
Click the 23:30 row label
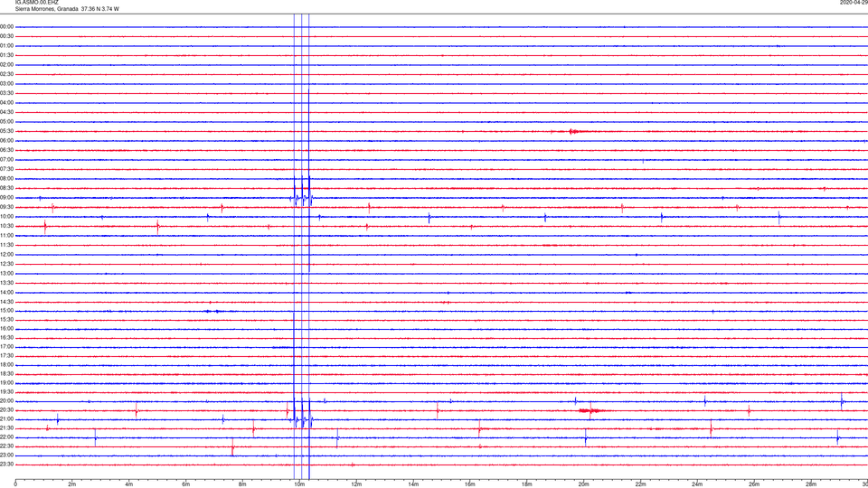pyautogui.click(x=6, y=465)
